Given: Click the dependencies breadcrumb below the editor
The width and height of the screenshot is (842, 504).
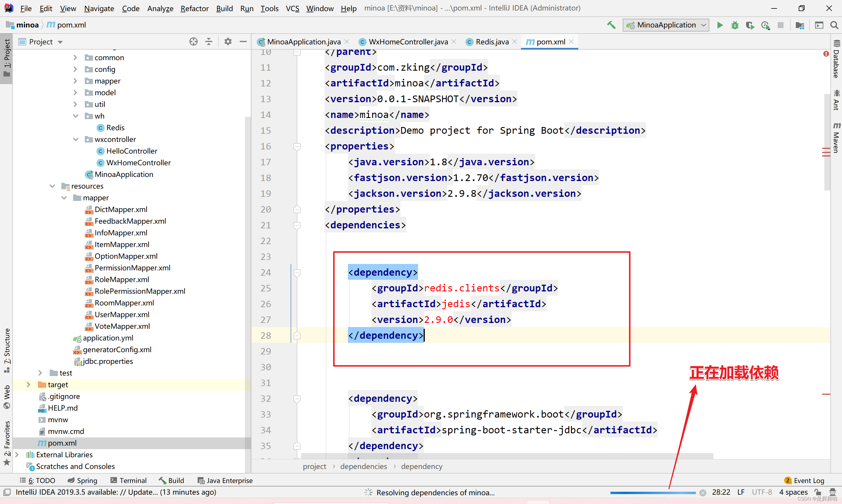Looking at the screenshot, I should (363, 466).
